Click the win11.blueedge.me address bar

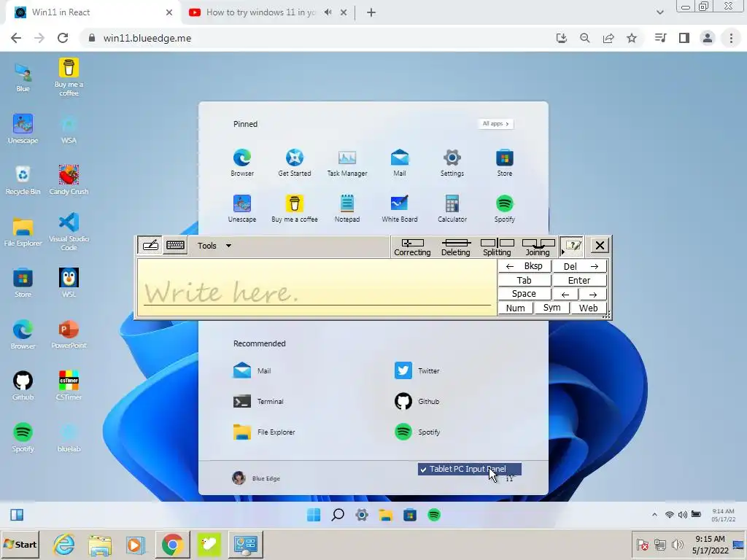(x=314, y=38)
